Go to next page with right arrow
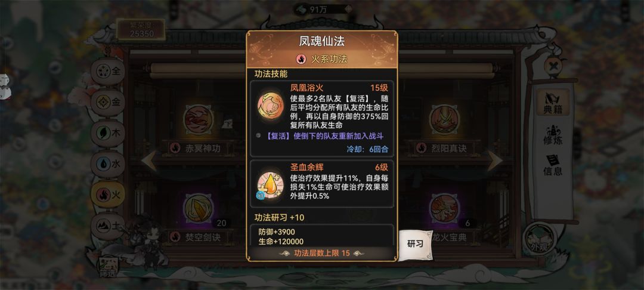The width and height of the screenshot is (644, 290). tap(495, 161)
